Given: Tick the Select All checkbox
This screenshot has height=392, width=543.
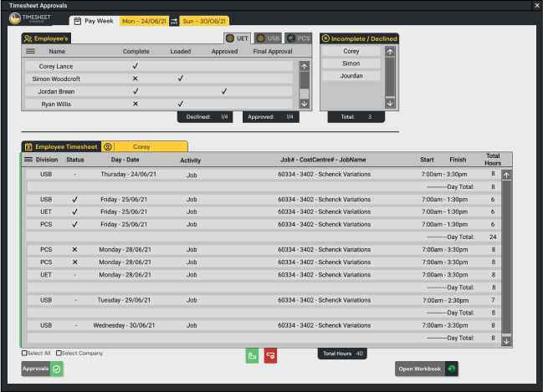Looking at the screenshot, I should [24, 354].
